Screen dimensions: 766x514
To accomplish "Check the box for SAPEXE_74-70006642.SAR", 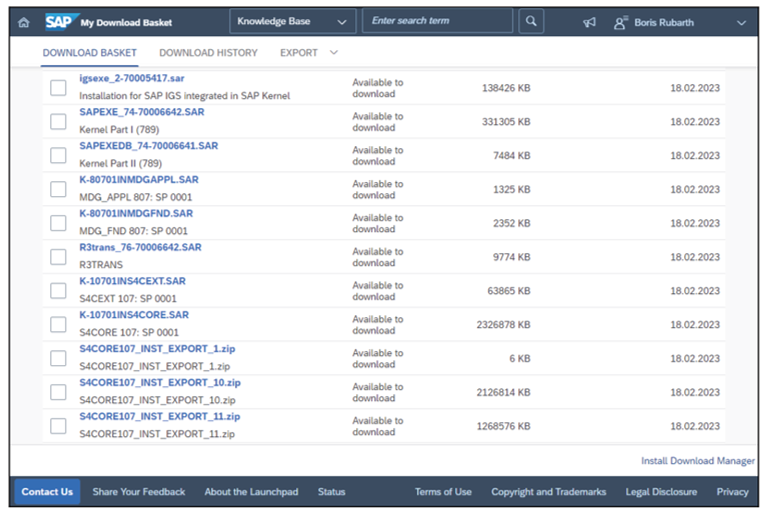I will coord(58,122).
